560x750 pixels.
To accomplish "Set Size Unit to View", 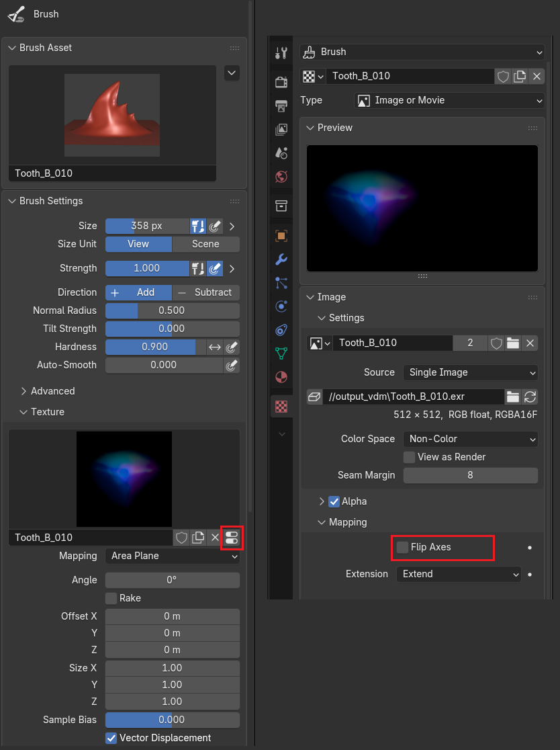I will [x=138, y=244].
